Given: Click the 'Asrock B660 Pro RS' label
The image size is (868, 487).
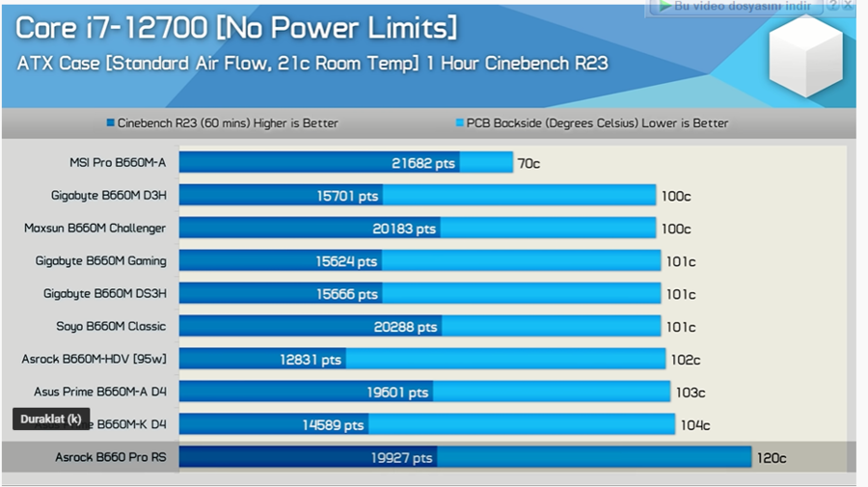Looking at the screenshot, I should pyautogui.click(x=111, y=457).
